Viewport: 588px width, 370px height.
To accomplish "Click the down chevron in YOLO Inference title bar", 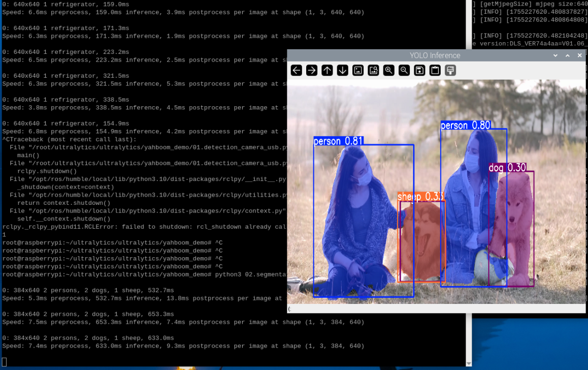I will coord(556,55).
